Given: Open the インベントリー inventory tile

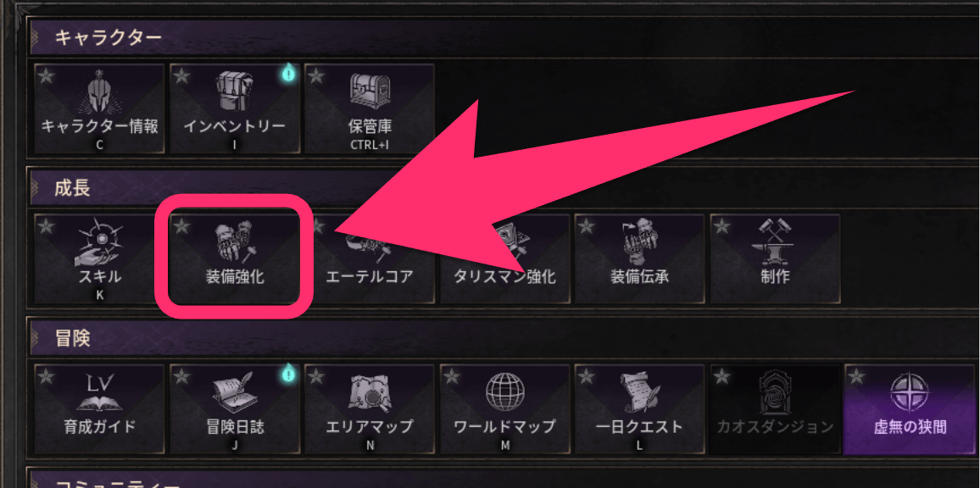Looking at the screenshot, I should (x=235, y=108).
